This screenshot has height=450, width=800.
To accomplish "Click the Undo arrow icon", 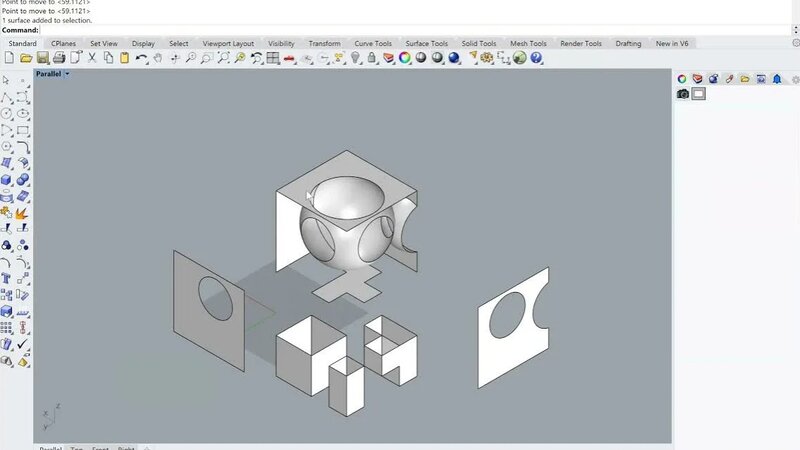I will click(141, 58).
